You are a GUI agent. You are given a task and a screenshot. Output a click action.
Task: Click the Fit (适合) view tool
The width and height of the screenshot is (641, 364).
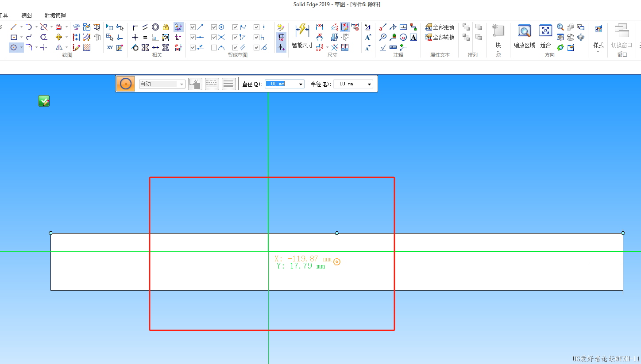(x=546, y=36)
